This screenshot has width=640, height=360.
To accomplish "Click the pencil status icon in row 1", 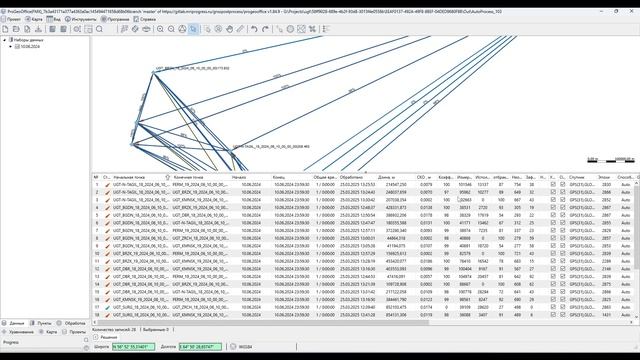I will (x=107, y=185).
